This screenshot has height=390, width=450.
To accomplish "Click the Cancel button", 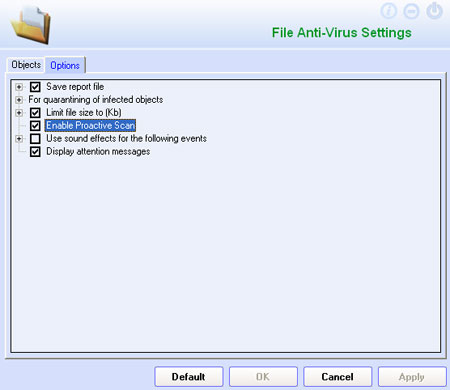I will click(337, 377).
